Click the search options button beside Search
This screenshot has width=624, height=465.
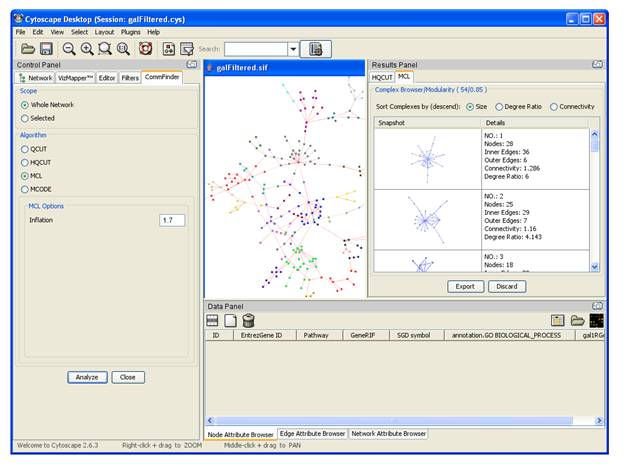(x=316, y=49)
